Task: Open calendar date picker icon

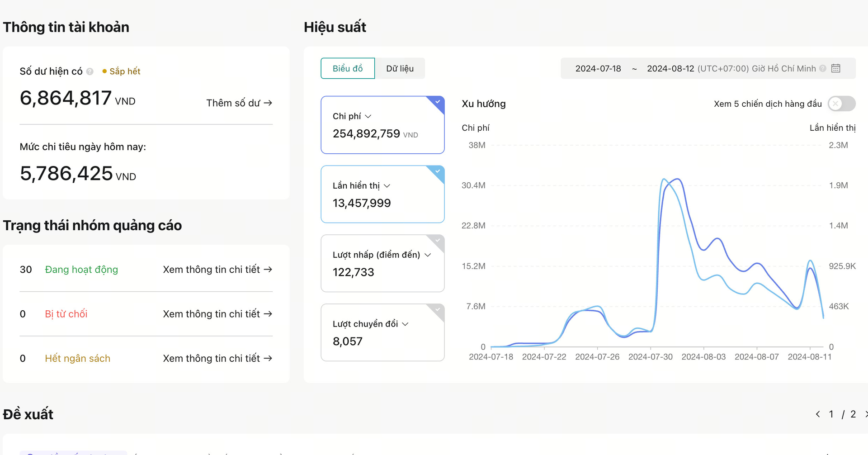Action: (836, 68)
